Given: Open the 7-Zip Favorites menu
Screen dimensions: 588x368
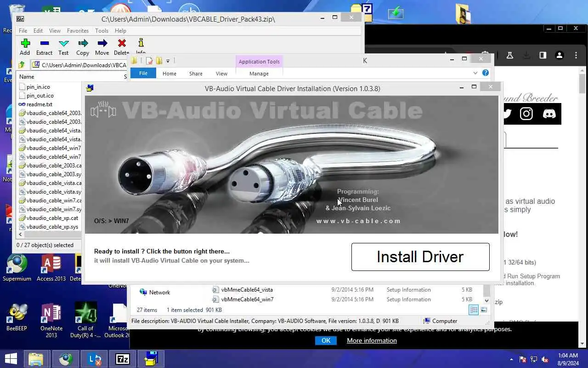Looking at the screenshot, I should point(78,31).
